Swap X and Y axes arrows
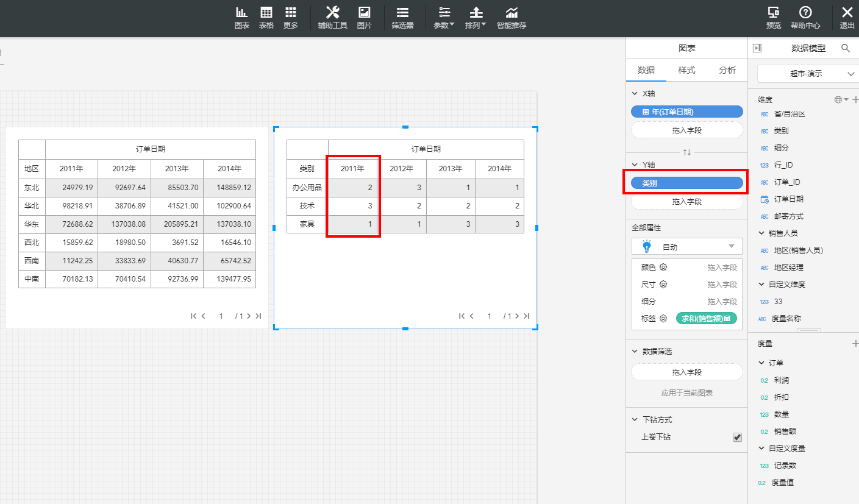This screenshot has height=504, width=859. pos(686,152)
